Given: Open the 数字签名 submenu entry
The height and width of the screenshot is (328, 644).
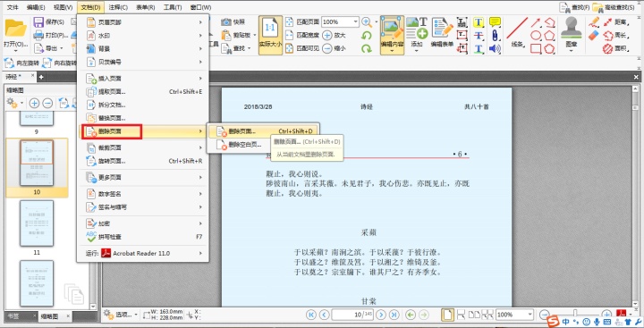Looking at the screenshot, I should [x=143, y=194].
